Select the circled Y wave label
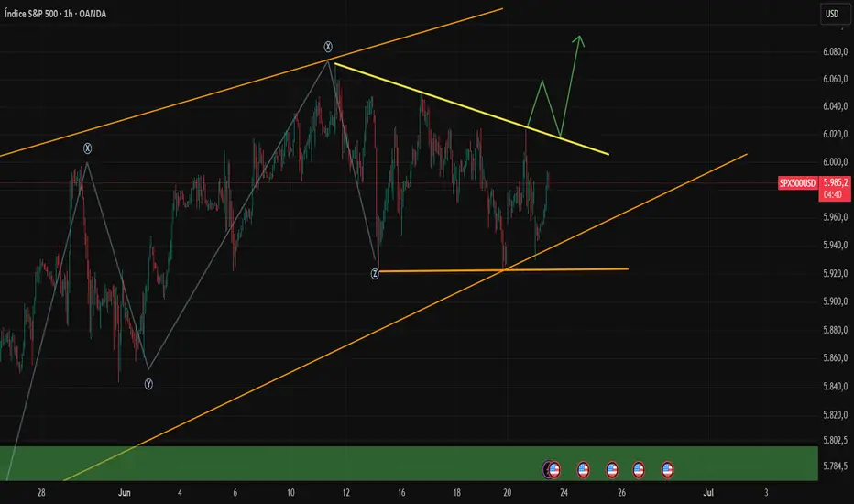Viewport: 854px width, 504px height. click(x=148, y=384)
